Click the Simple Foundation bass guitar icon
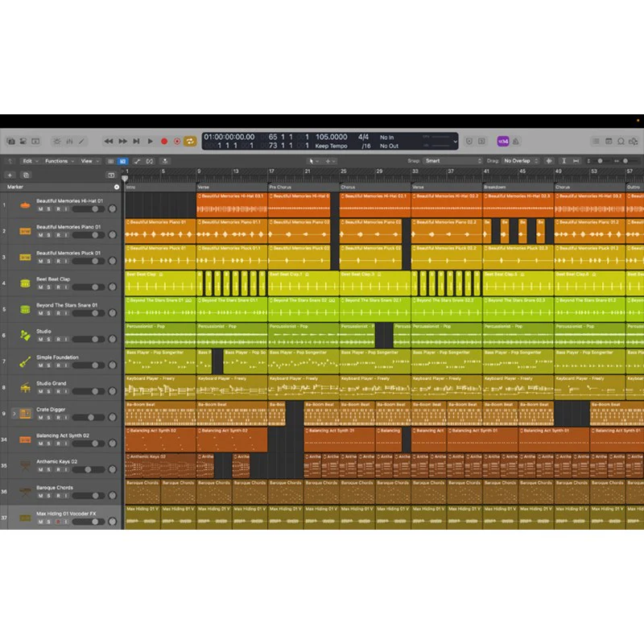Viewport: 644px width, 644px height. [x=25, y=361]
